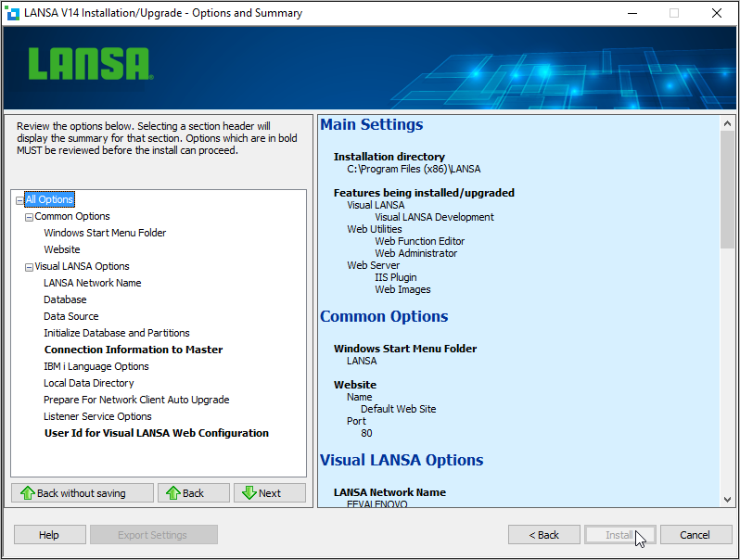The image size is (740, 560).
Task: Click Visual LANSA Options heading in summary
Action: click(402, 460)
